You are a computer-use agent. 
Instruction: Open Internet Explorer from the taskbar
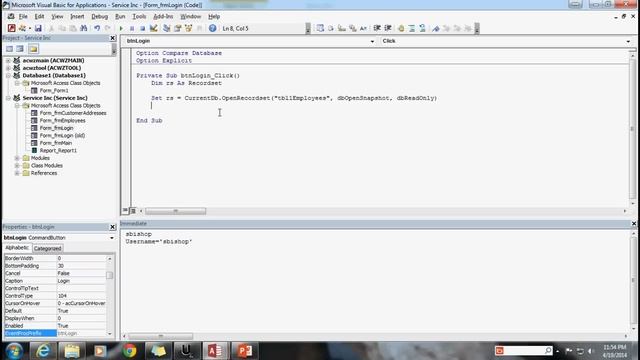tap(43, 351)
